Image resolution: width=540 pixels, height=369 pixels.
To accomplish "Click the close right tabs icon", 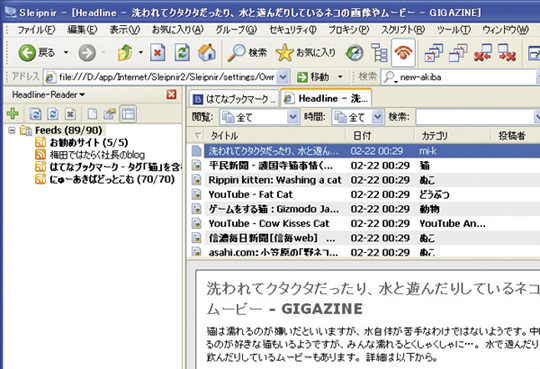I will point(507,53).
